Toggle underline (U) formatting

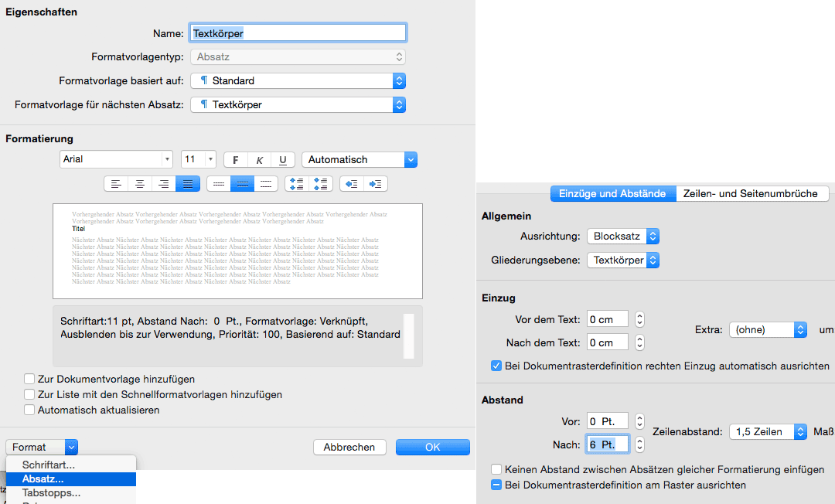[x=282, y=160]
